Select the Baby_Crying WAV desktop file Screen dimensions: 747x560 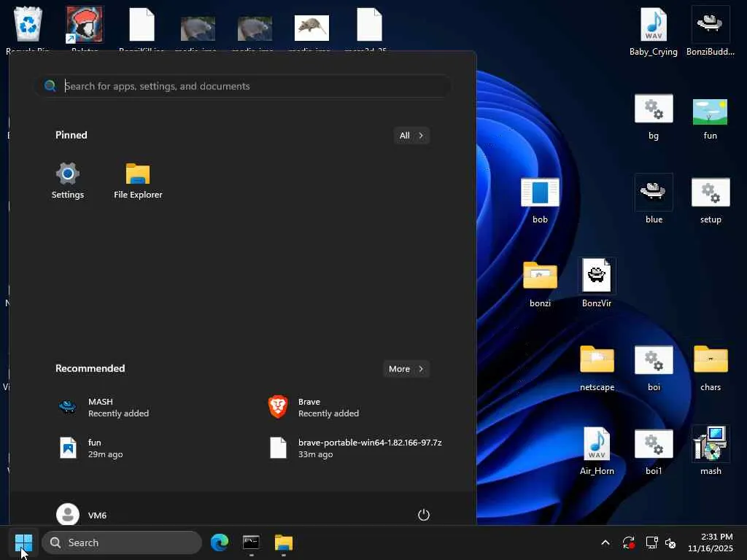tap(653, 31)
